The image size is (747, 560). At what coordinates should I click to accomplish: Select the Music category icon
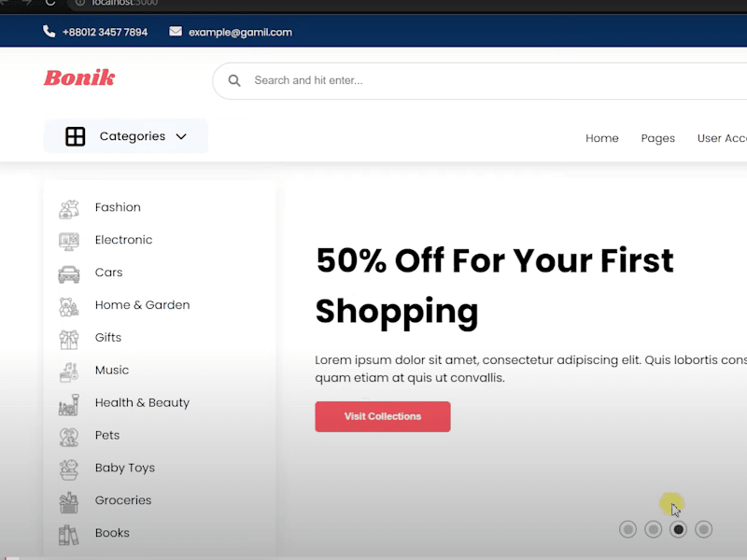(x=68, y=371)
